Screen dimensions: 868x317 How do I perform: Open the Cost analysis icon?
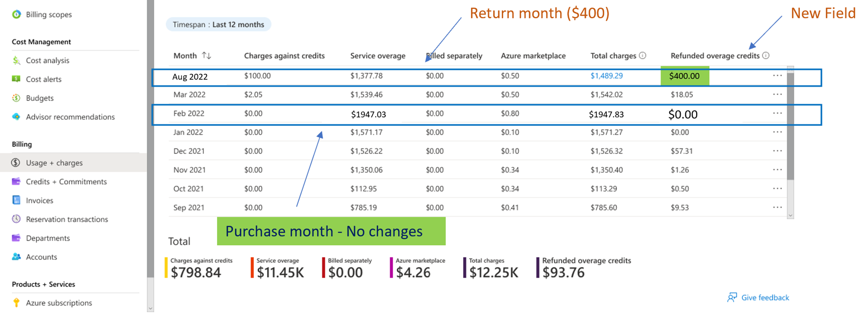[x=17, y=61]
